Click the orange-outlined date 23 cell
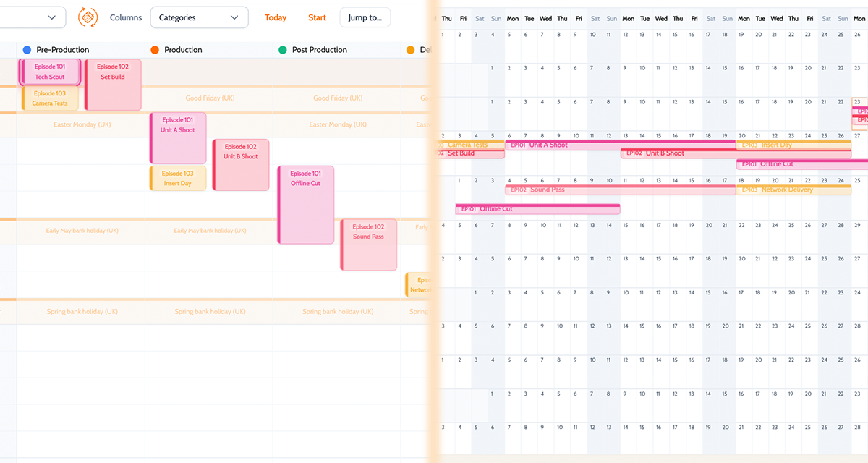Screen dimensions: 868x463 pyautogui.click(x=858, y=102)
